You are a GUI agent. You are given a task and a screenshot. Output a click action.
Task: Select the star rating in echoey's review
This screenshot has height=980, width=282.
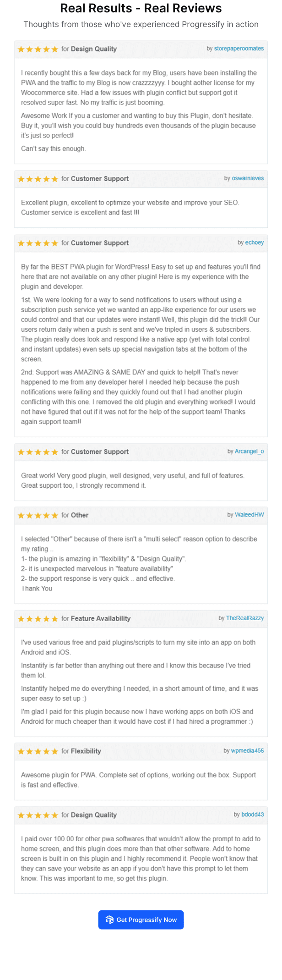(38, 243)
